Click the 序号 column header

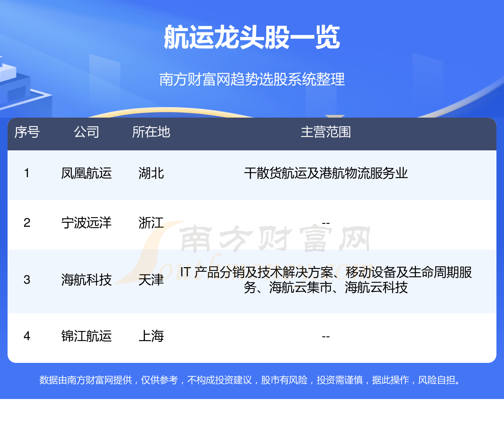click(27, 132)
